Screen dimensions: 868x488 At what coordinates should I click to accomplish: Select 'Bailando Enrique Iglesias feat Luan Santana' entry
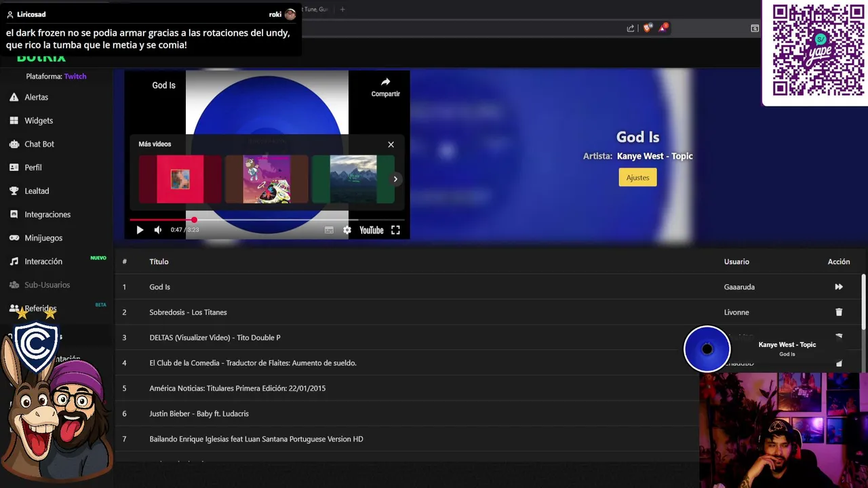click(x=256, y=439)
